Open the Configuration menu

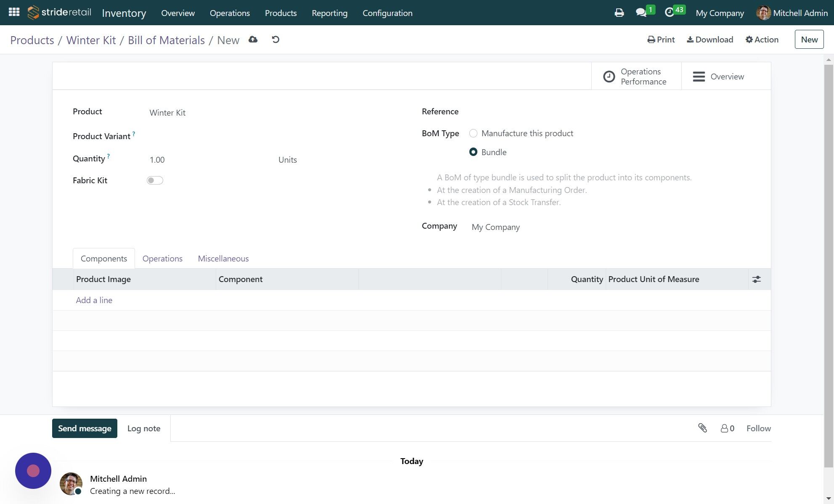tap(387, 13)
